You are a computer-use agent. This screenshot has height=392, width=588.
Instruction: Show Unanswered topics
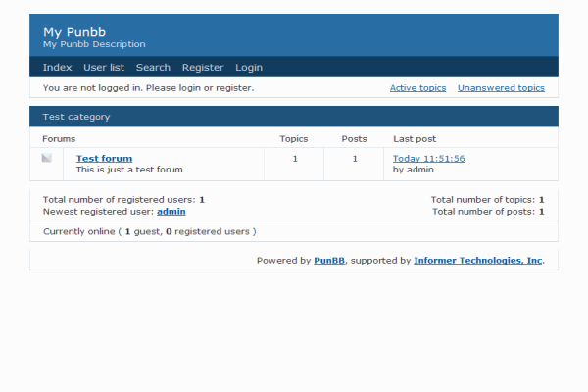click(x=501, y=88)
